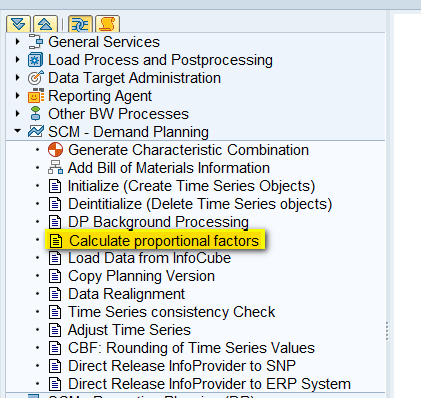Select Deintitialize (Delete Time Series objects)
421x398 pixels.
(200, 204)
